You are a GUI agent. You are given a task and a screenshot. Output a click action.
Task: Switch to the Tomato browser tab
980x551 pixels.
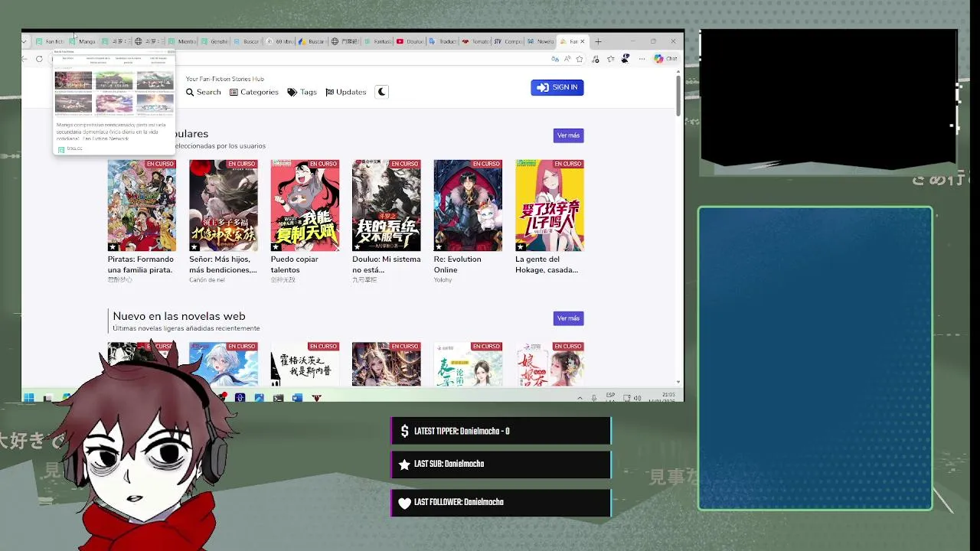pos(476,41)
